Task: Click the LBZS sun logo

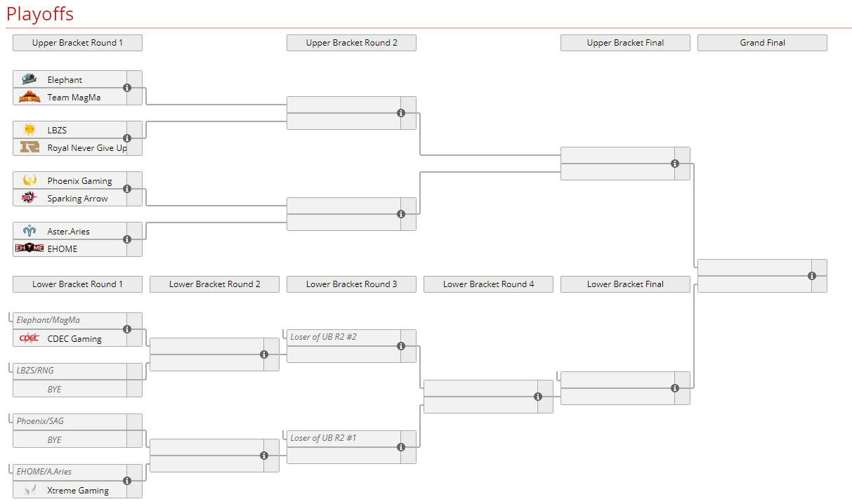Action: tap(30, 130)
